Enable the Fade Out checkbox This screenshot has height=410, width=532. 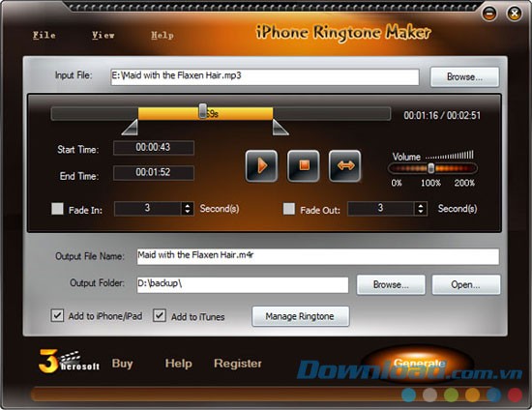[x=289, y=209]
